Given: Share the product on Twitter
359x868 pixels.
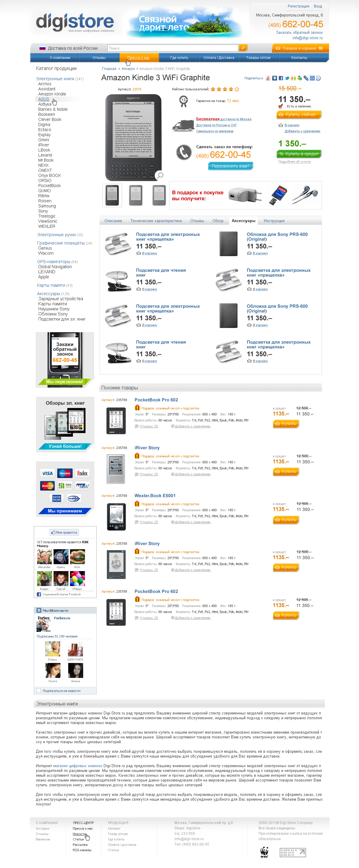Looking at the screenshot, I should pyautogui.click(x=287, y=78).
